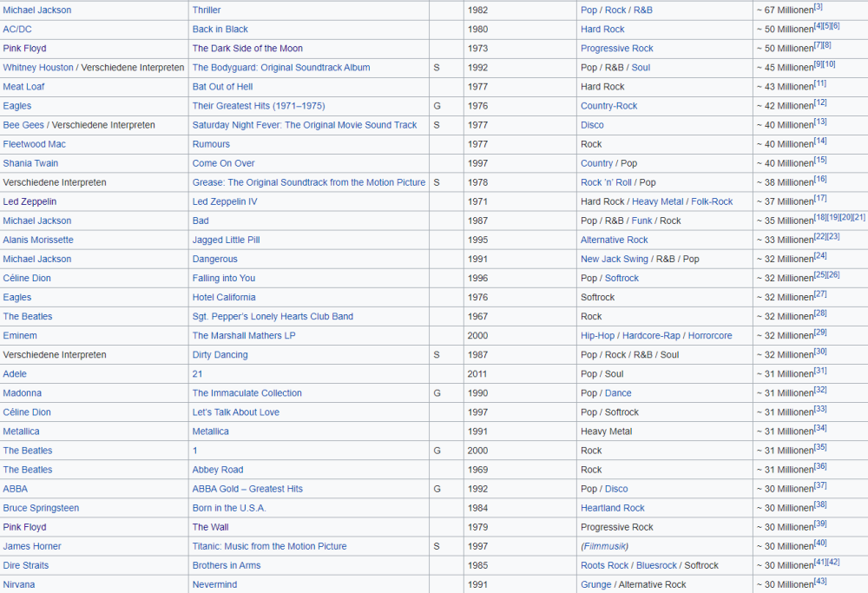Screen dimensions: 868x593
Task: Click The Immaculate Collection album link
Action: coord(247,393)
